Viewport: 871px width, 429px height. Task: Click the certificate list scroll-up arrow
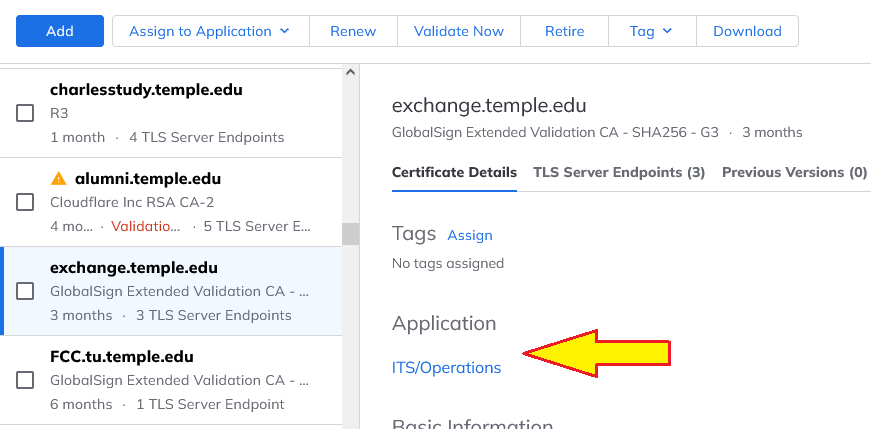tap(350, 72)
